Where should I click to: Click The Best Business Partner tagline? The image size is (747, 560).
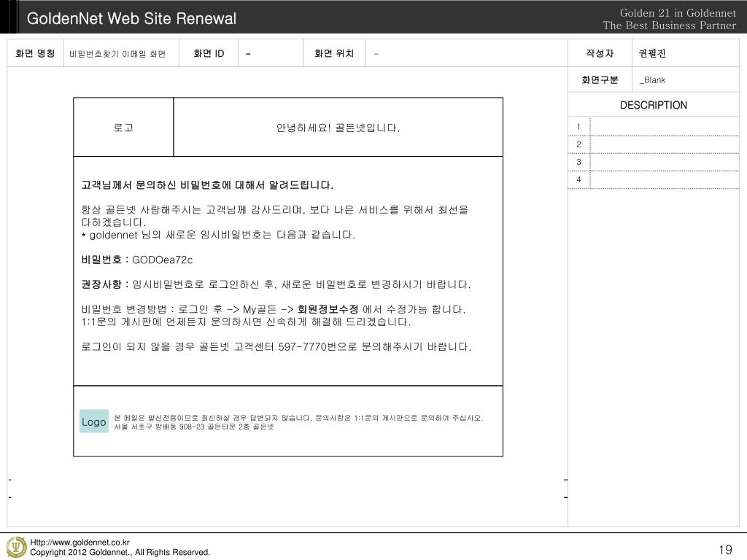pyautogui.click(x=669, y=26)
